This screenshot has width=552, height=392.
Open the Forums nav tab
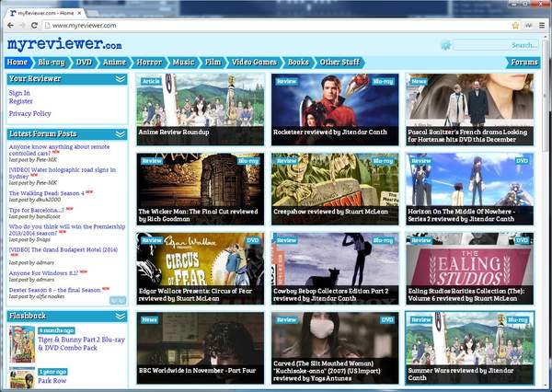coord(523,63)
